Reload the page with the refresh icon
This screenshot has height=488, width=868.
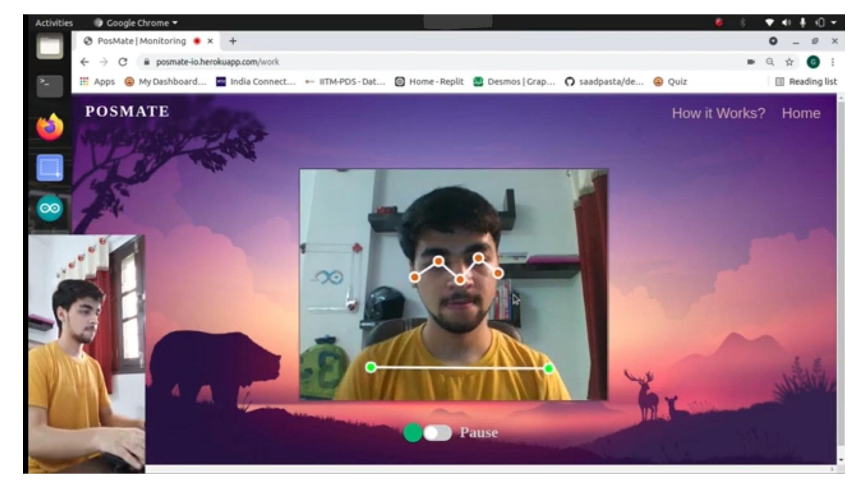pyautogui.click(x=123, y=62)
